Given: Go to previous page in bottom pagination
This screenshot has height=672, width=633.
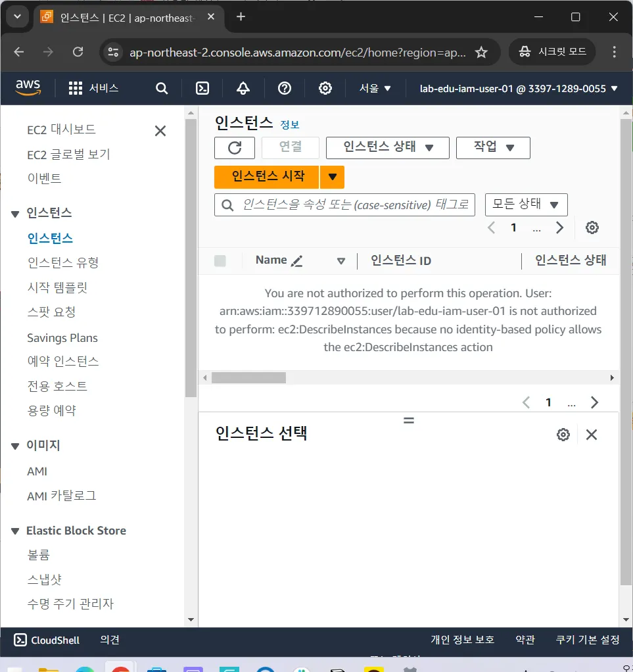Looking at the screenshot, I should 527,402.
